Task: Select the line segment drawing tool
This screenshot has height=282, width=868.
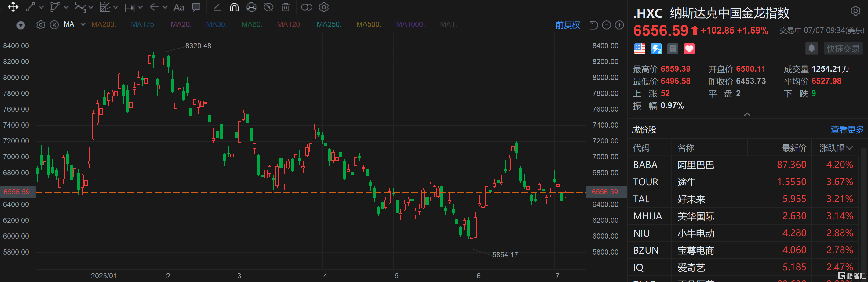Action: click(x=30, y=7)
